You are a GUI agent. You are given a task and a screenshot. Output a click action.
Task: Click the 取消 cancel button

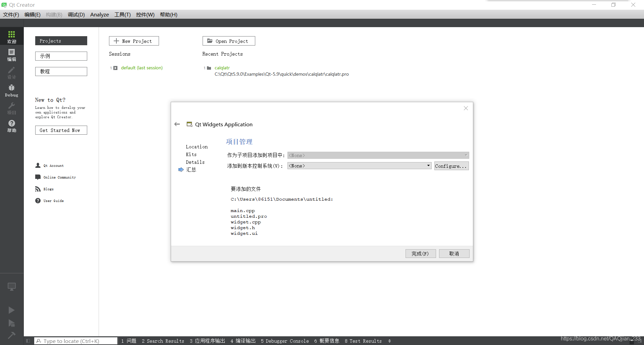coord(454,254)
